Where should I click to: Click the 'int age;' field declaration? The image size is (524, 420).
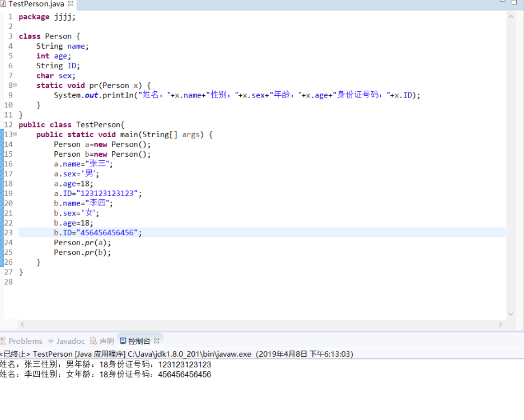tap(54, 56)
